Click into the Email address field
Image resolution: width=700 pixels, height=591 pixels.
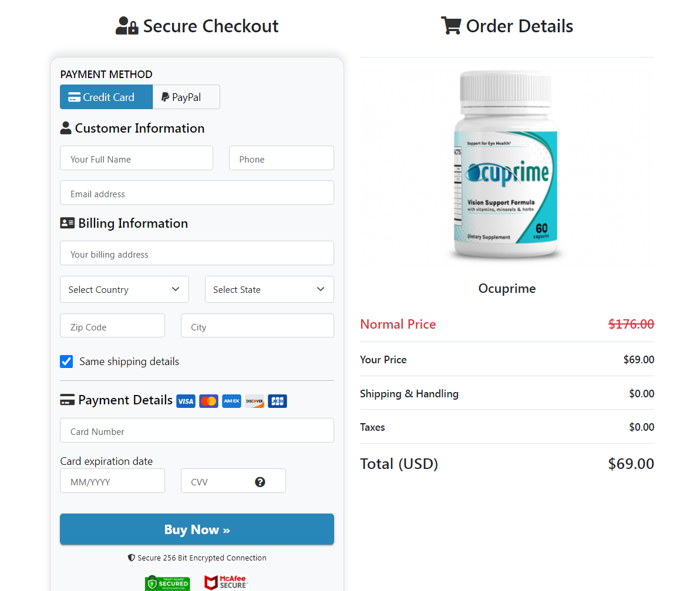point(197,193)
